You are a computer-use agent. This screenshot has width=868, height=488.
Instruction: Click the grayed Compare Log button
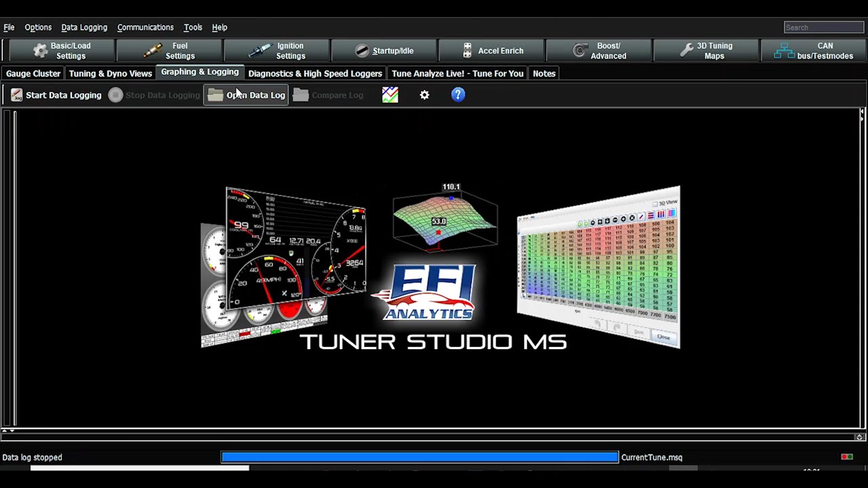328,95
